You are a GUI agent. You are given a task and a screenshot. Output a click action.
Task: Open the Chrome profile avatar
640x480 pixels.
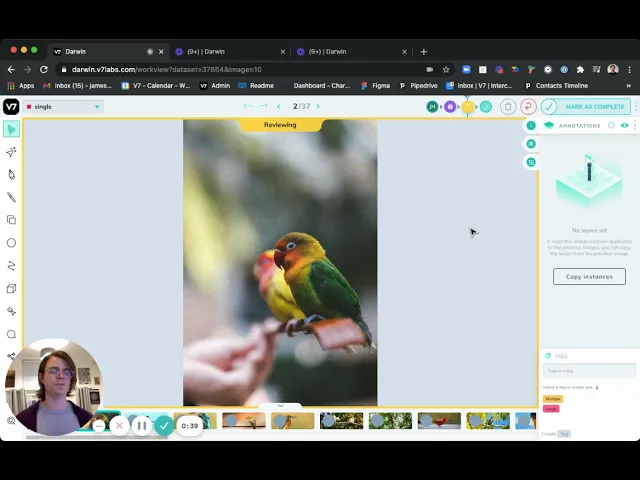[613, 70]
